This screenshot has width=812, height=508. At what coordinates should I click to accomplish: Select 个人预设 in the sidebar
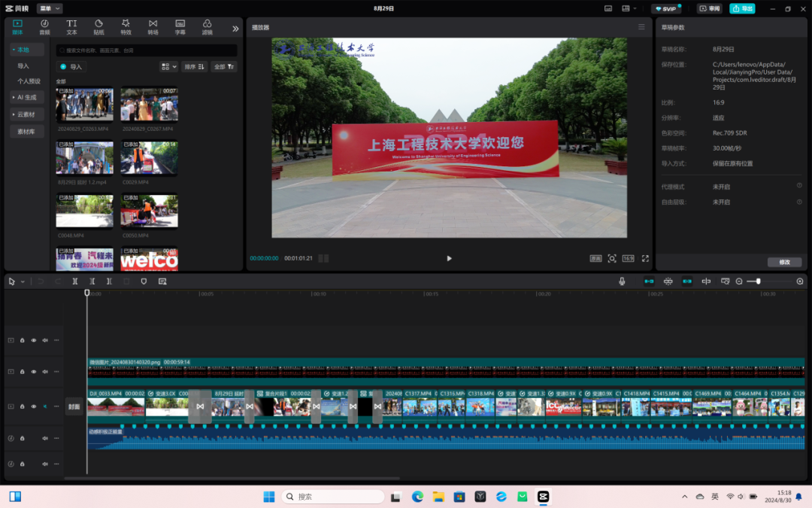tap(29, 81)
